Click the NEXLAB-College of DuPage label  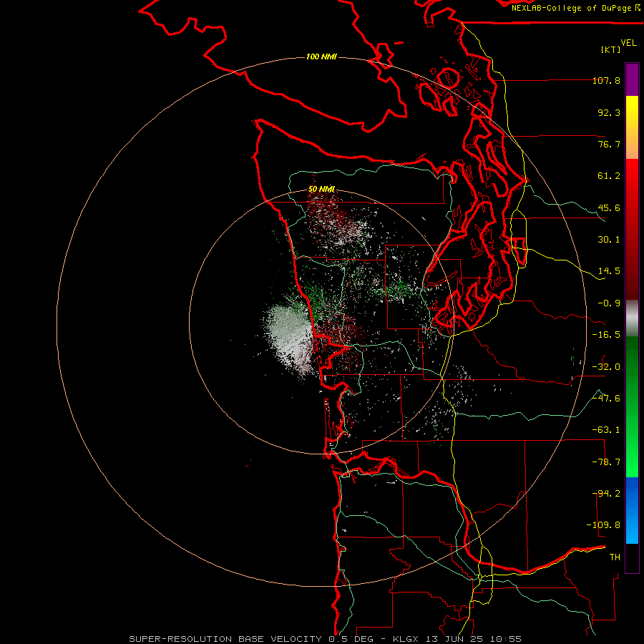[575, 8]
